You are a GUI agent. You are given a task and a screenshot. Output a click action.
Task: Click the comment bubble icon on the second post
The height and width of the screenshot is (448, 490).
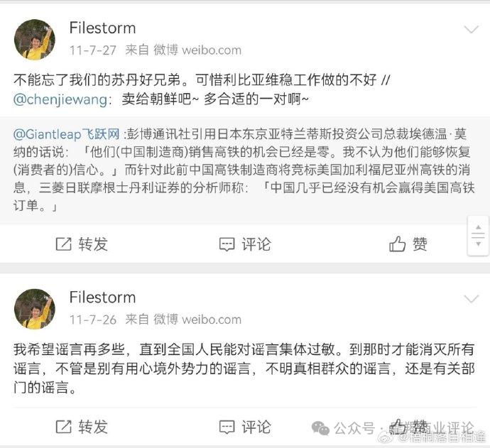pos(227,427)
